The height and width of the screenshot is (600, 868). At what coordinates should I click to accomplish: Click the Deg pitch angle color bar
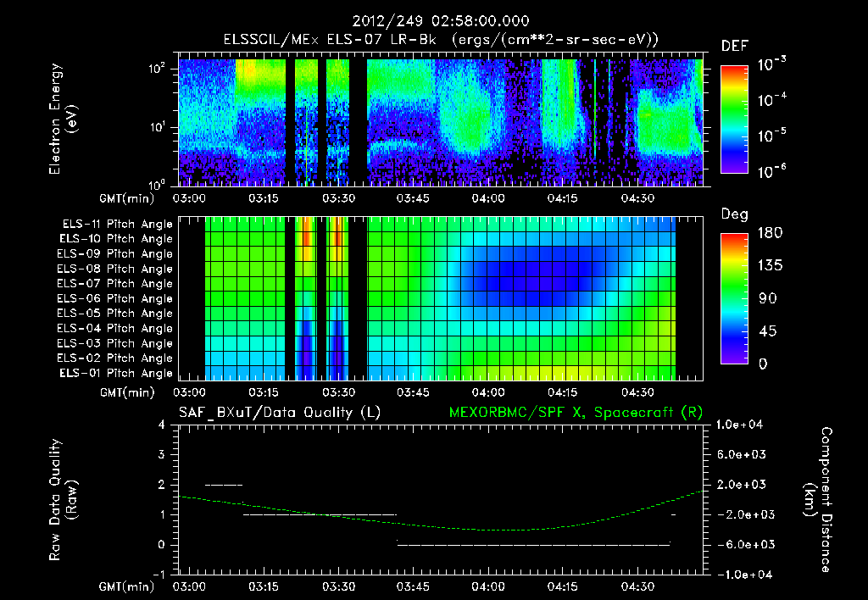point(734,298)
